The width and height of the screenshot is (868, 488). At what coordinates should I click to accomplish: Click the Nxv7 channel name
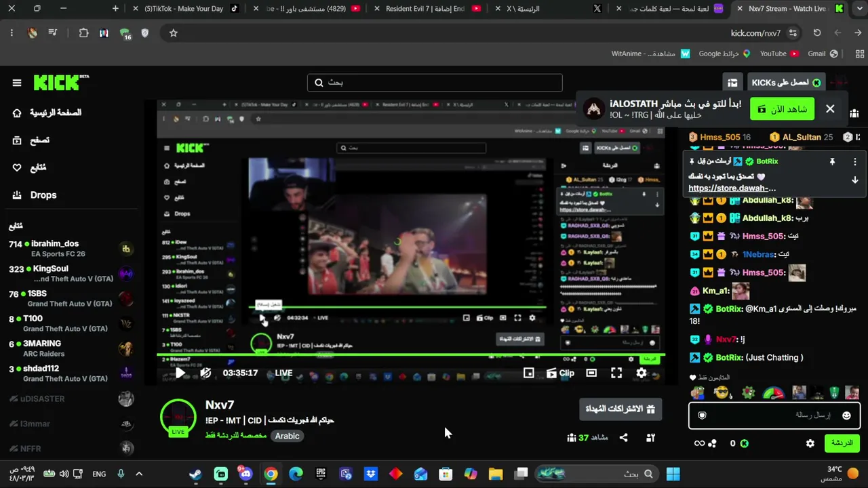click(x=220, y=405)
